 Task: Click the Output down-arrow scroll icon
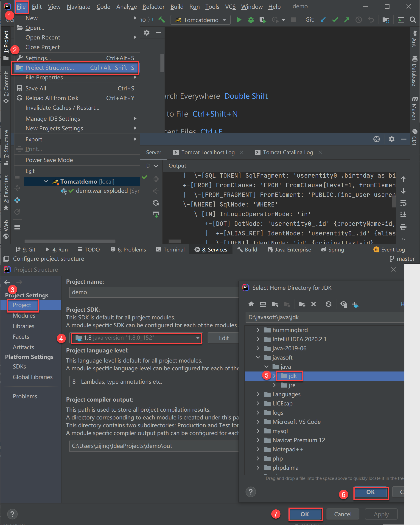(403, 191)
